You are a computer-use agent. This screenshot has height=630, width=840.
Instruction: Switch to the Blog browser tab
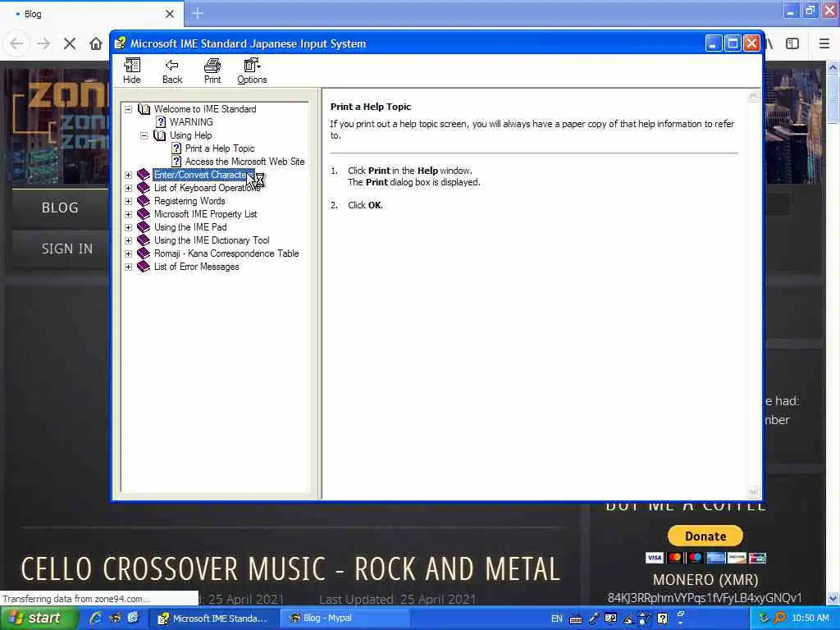tap(91, 14)
